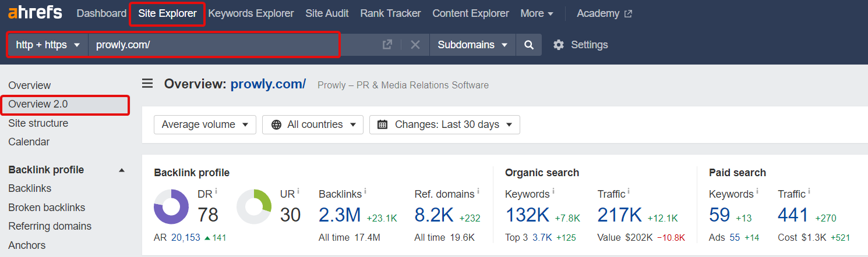Open Broken backlinks in sidebar
The width and height of the screenshot is (868, 257).
pos(47,208)
